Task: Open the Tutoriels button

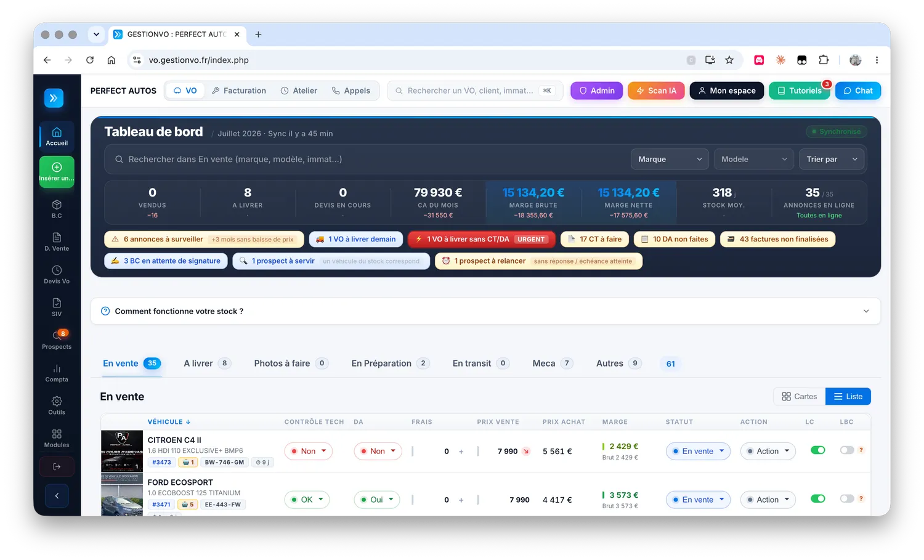Action: click(x=800, y=91)
